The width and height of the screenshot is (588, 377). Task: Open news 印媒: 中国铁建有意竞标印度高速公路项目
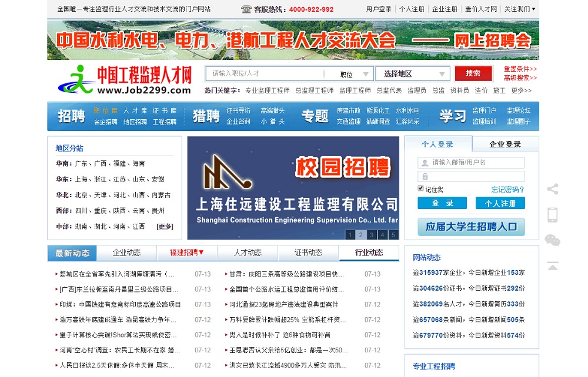coord(120,305)
